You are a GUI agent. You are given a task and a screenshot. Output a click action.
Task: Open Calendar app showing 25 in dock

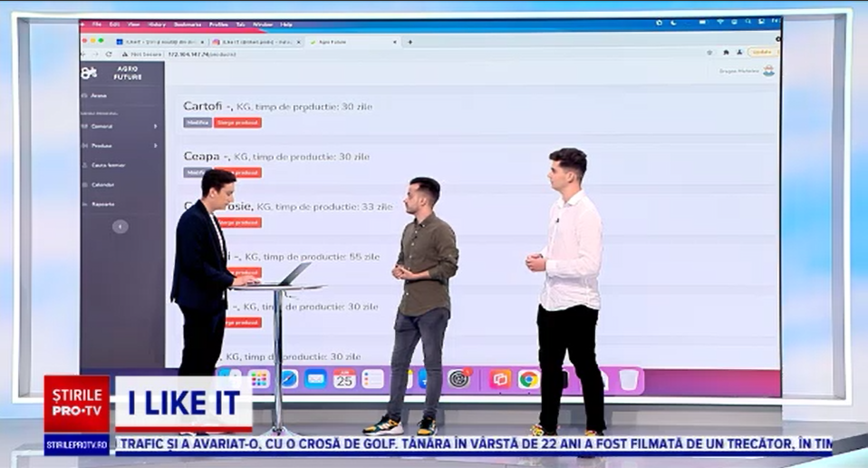[x=344, y=379]
